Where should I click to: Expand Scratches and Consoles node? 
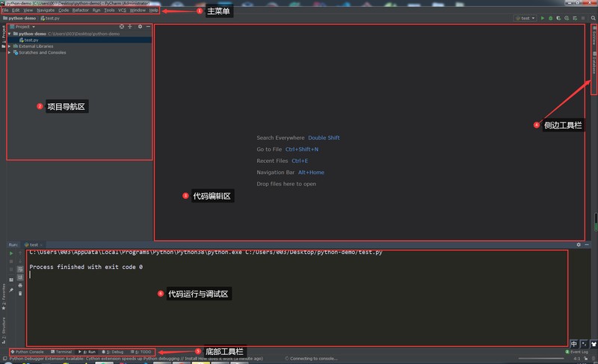(x=10, y=52)
